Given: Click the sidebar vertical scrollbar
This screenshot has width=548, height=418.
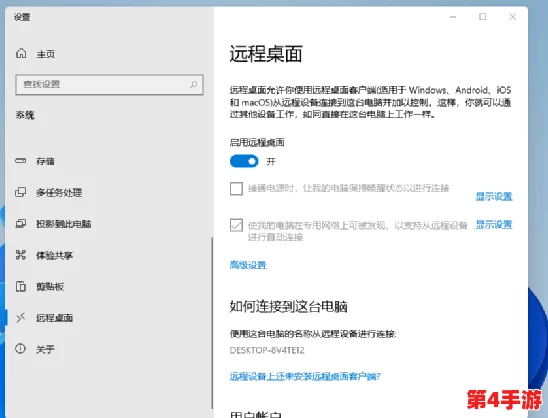Looking at the screenshot, I should (212, 323).
